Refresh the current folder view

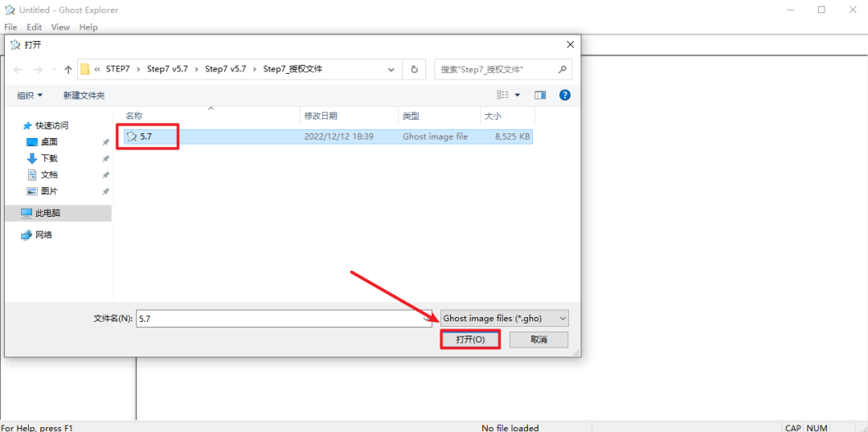414,70
